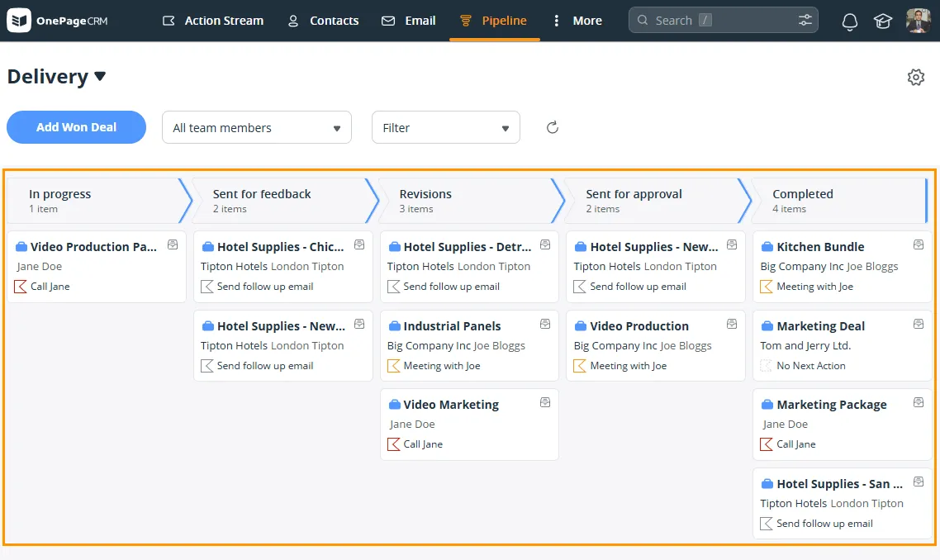
Task: Open search filter sliders icon
Action: (805, 21)
